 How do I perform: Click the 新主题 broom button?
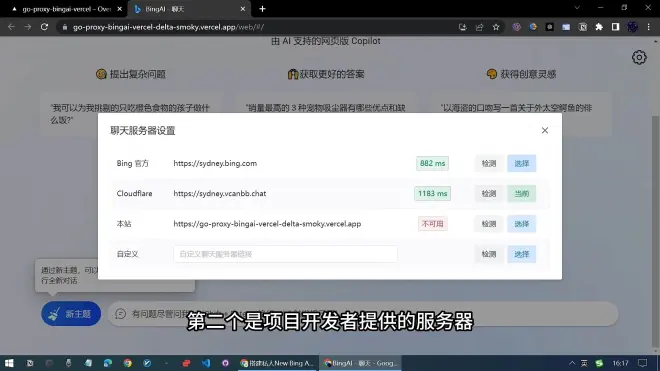click(x=71, y=314)
